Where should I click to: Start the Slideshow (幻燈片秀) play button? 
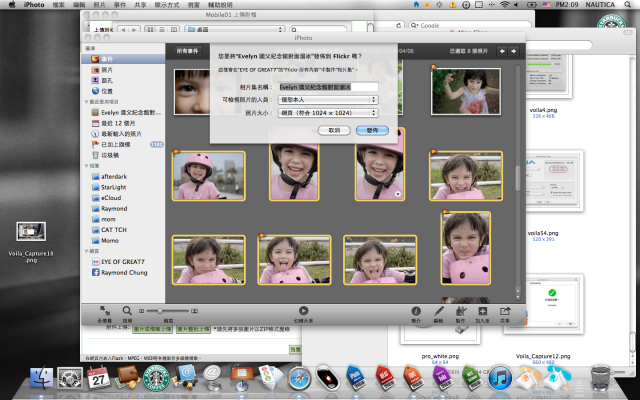(x=303, y=311)
